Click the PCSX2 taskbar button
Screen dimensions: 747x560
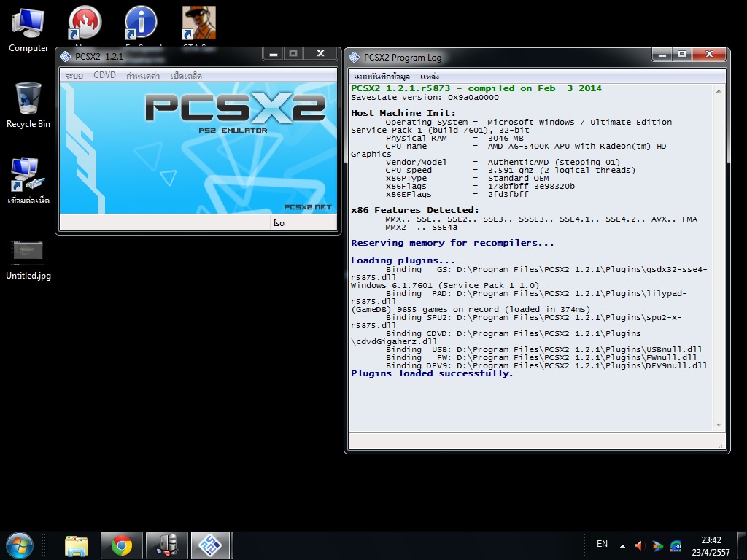pyautogui.click(x=211, y=545)
